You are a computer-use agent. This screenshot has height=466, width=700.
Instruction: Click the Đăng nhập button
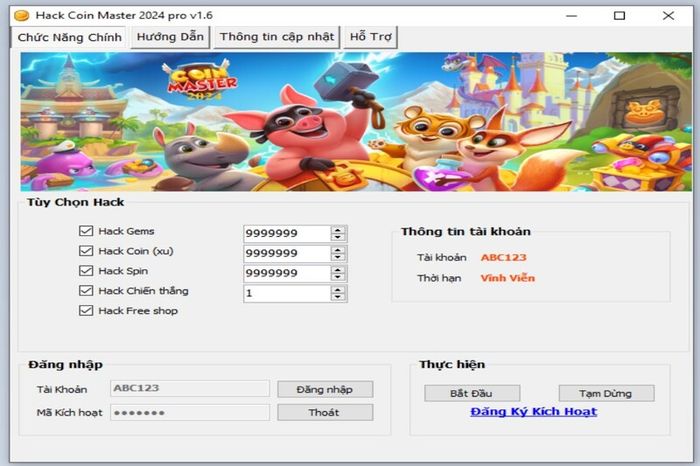(325, 389)
